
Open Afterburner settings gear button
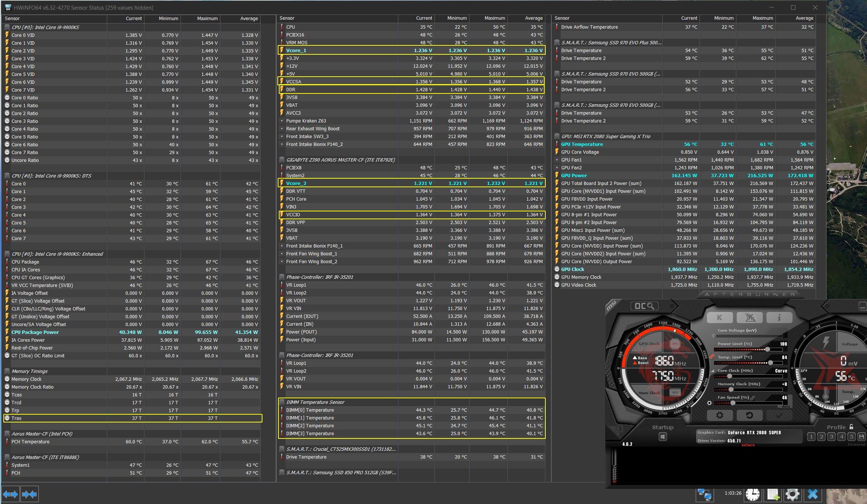click(720, 415)
